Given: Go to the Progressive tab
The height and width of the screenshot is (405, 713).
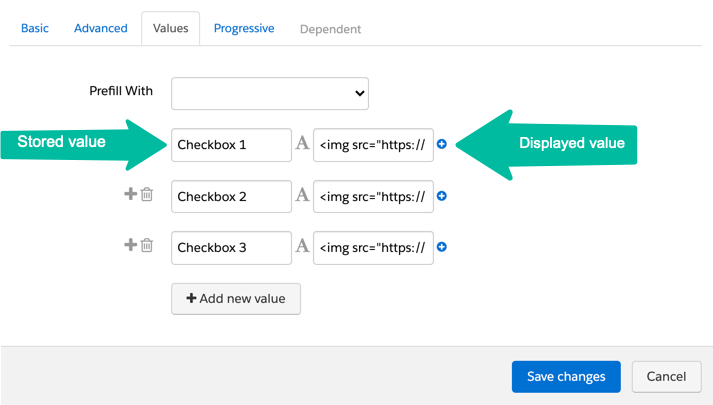Looking at the screenshot, I should click(244, 29).
